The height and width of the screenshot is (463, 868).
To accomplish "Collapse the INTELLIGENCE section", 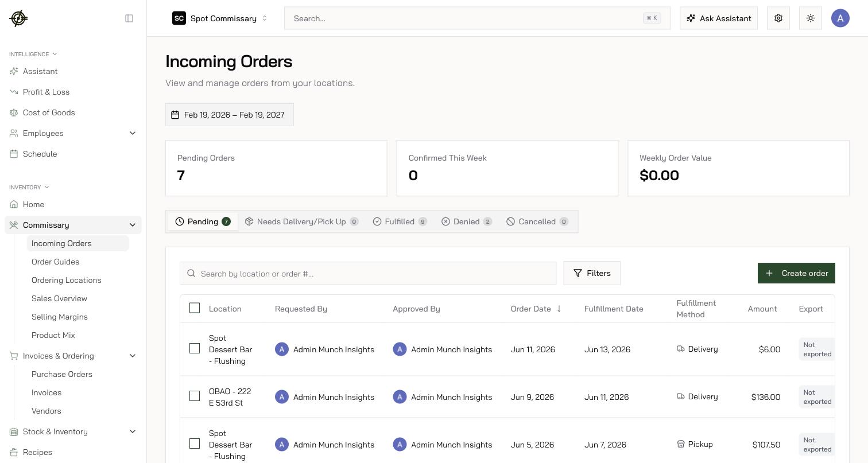I will [33, 54].
